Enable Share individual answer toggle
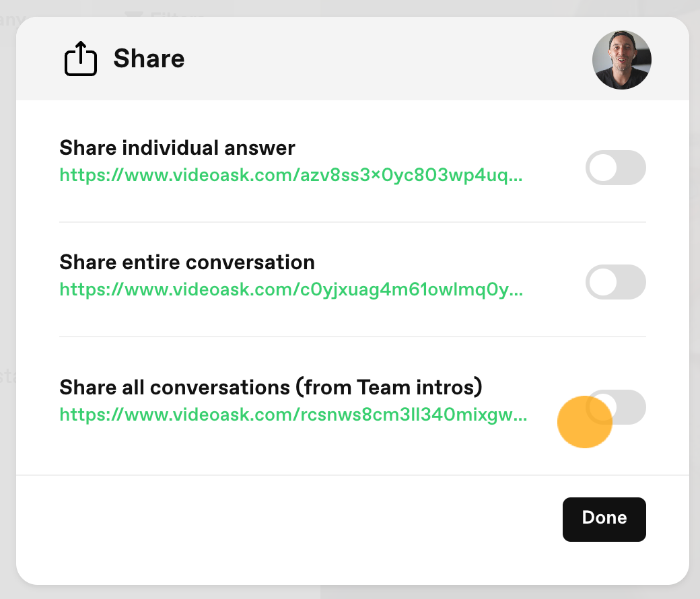This screenshot has width=700, height=599. pos(616,168)
